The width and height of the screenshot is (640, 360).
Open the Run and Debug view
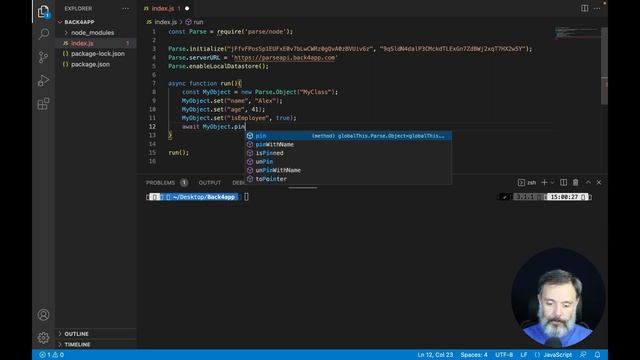click(x=43, y=80)
